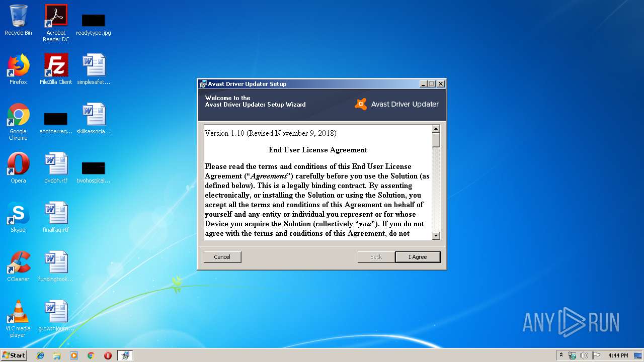Open Windows Explorer folder in taskbar
644x362 pixels.
coord(57,355)
